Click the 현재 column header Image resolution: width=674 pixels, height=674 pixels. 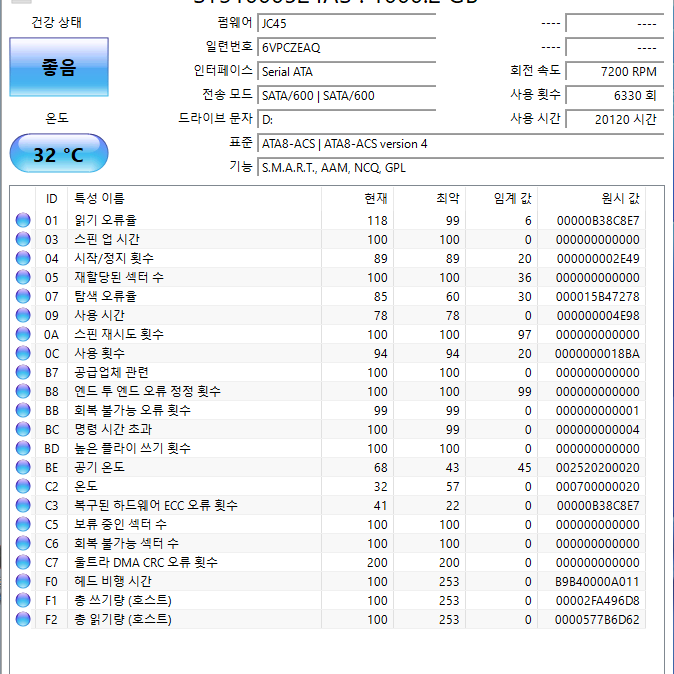[358, 199]
